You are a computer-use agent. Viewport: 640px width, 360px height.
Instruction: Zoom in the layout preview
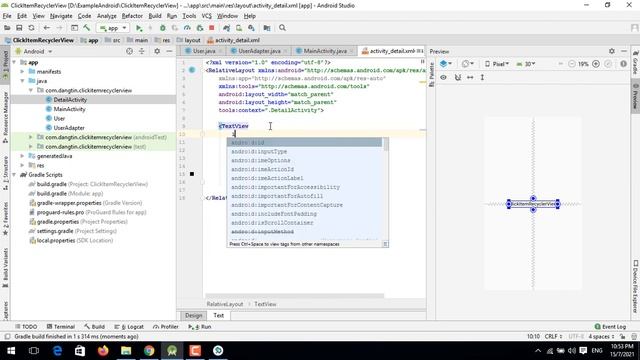click(x=596, y=64)
